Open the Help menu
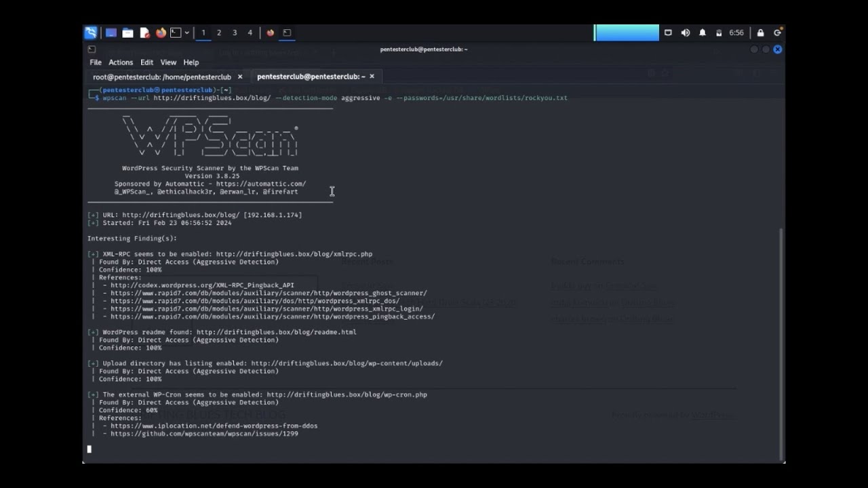 coord(191,62)
